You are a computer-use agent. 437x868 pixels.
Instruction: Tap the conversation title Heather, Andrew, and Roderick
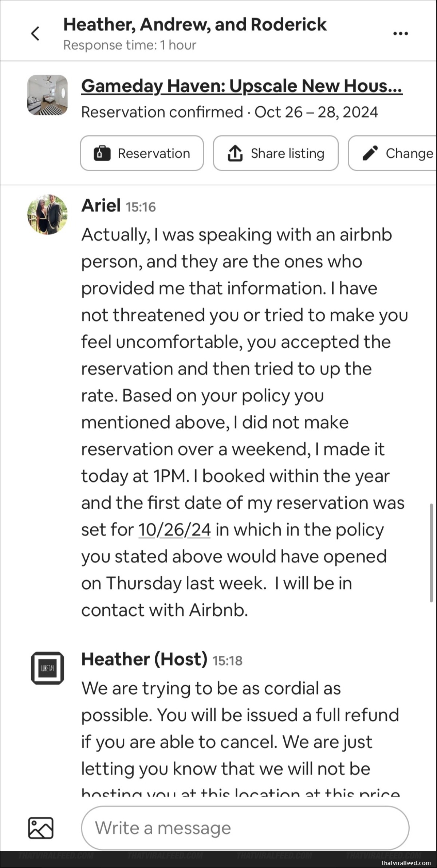tap(195, 25)
